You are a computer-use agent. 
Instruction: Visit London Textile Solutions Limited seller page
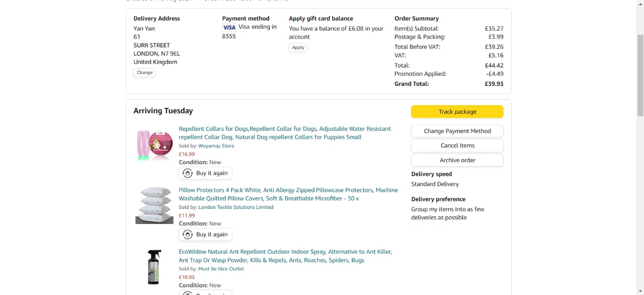coord(236,207)
